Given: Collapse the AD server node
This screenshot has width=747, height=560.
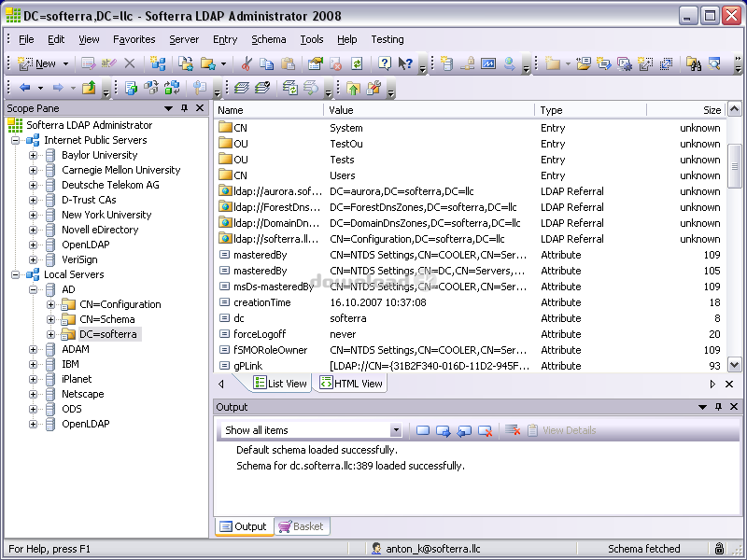Looking at the screenshot, I should (33, 289).
